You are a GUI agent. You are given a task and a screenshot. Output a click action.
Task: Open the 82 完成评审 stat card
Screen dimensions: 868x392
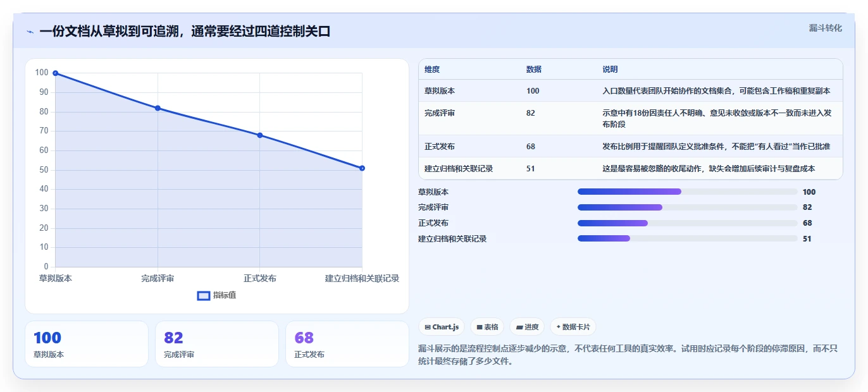(217, 344)
